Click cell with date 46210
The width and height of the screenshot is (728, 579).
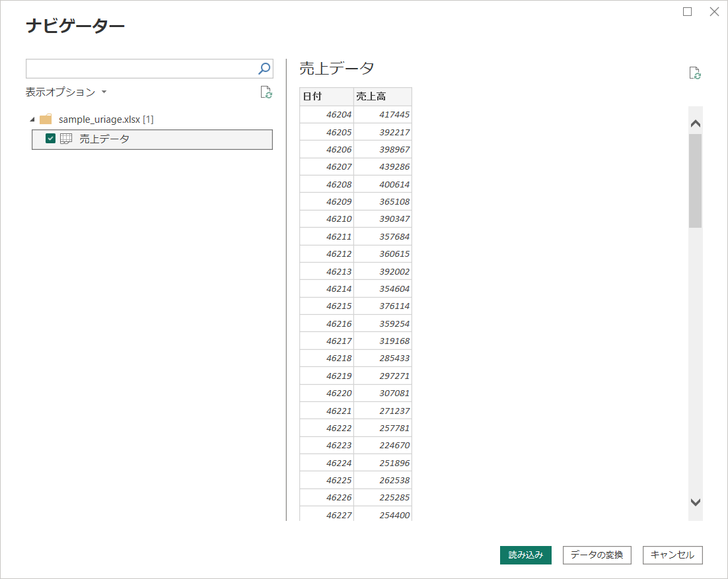(x=326, y=219)
